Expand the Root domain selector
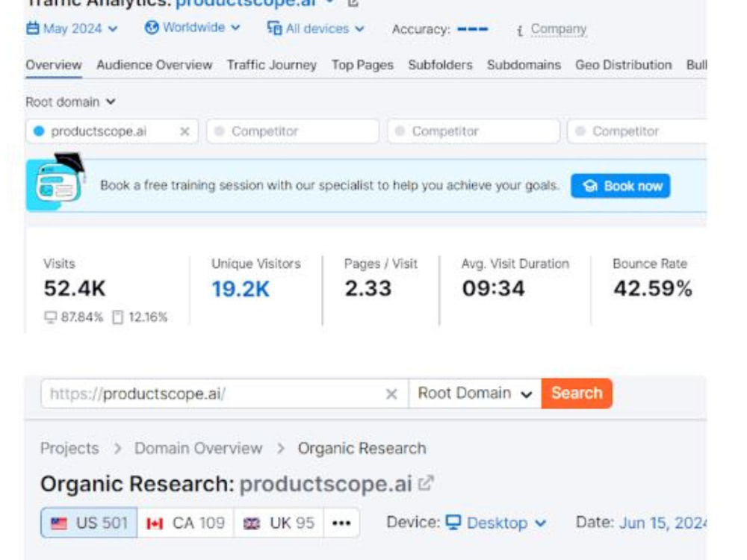The image size is (747, 560). coord(70,102)
